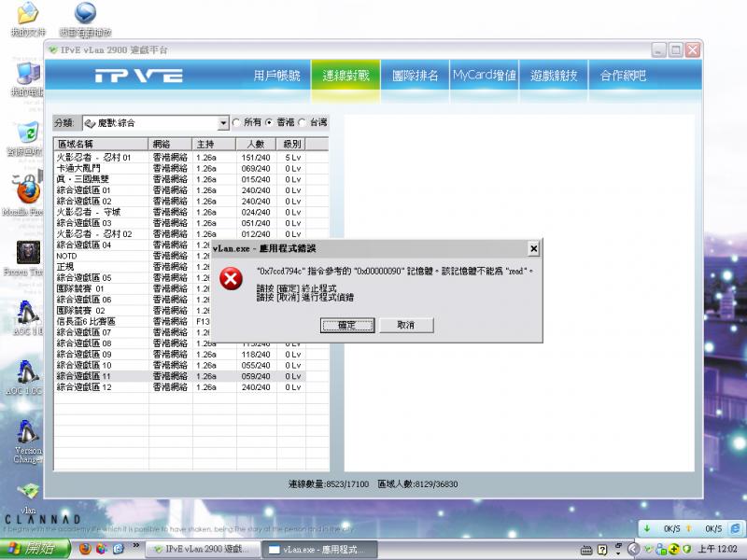Open the 分類 category dropdown

(x=224, y=122)
